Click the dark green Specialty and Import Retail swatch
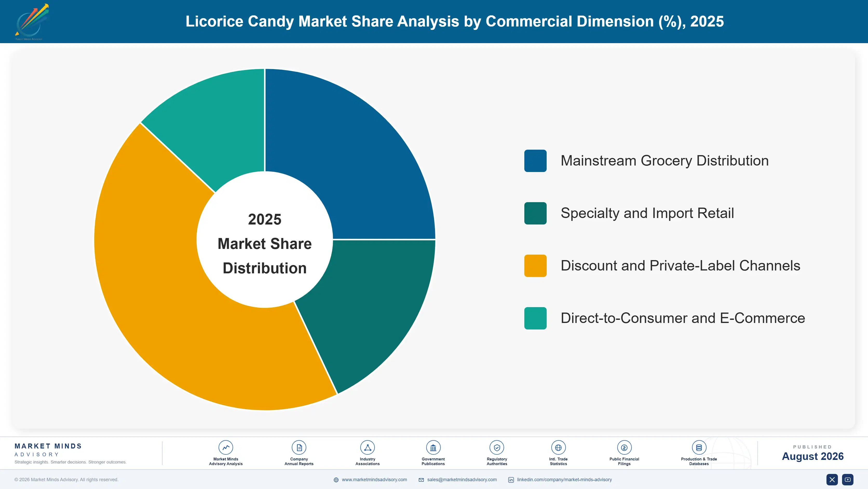 point(535,213)
